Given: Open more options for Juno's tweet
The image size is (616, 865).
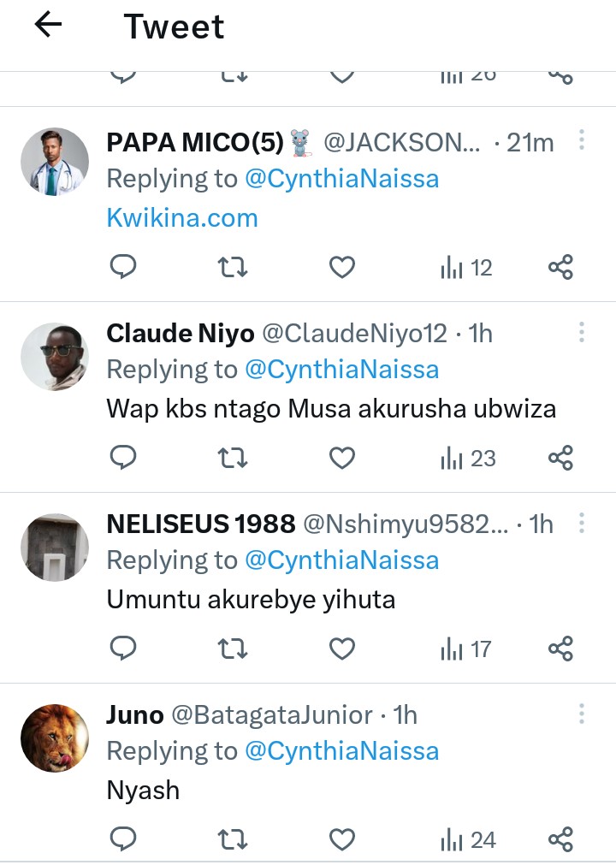Looking at the screenshot, I should coord(581,714).
